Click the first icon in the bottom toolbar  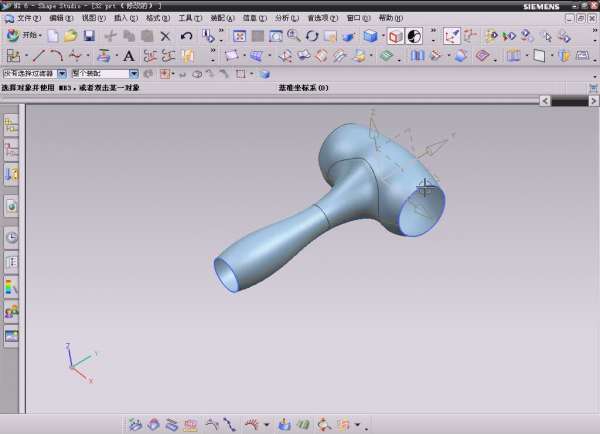pyautogui.click(x=135, y=424)
